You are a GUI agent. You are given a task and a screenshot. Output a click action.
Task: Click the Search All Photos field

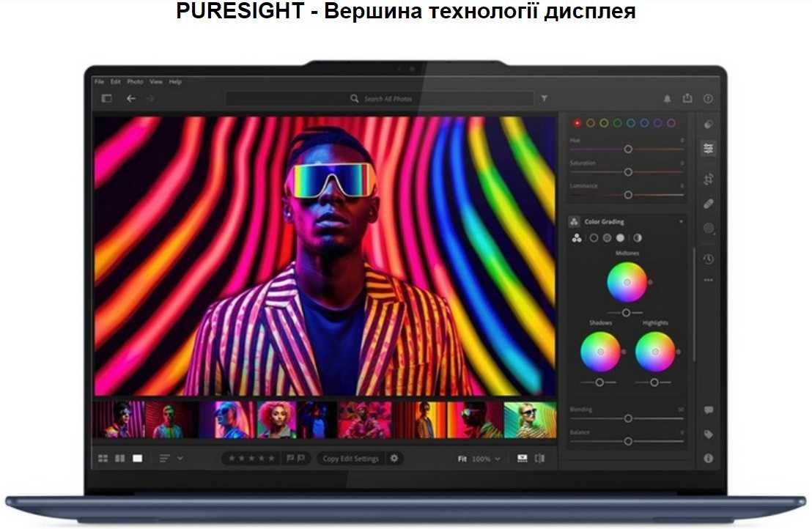pyautogui.click(x=380, y=98)
